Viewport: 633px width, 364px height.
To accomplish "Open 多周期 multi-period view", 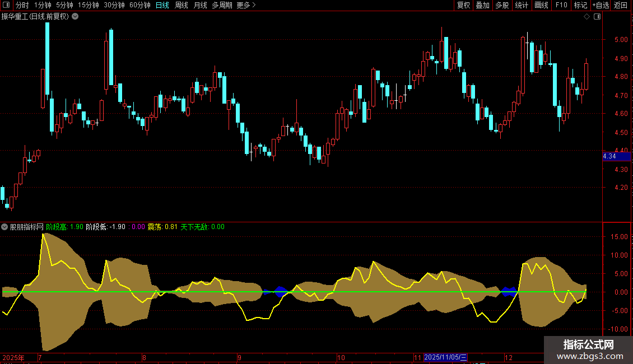I will 222,5.
